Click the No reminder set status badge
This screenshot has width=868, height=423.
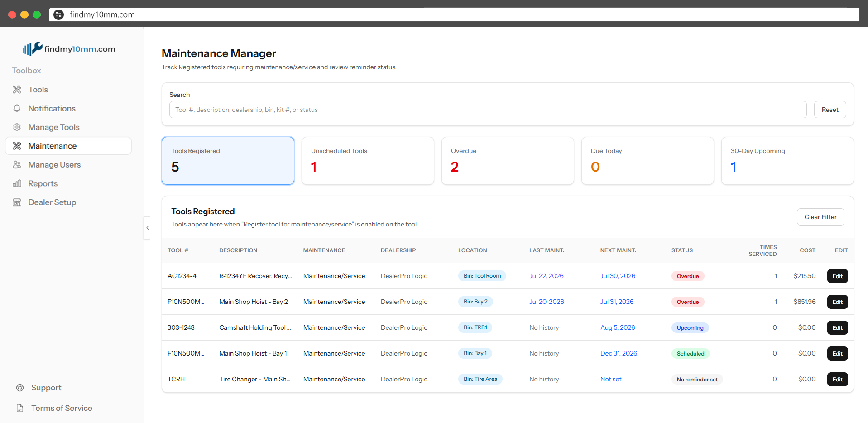click(697, 380)
